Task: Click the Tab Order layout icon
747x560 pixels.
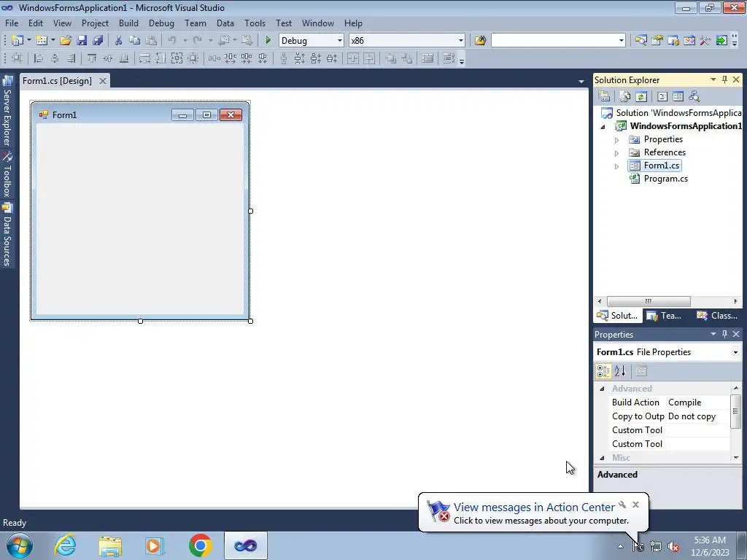Action: point(449,58)
